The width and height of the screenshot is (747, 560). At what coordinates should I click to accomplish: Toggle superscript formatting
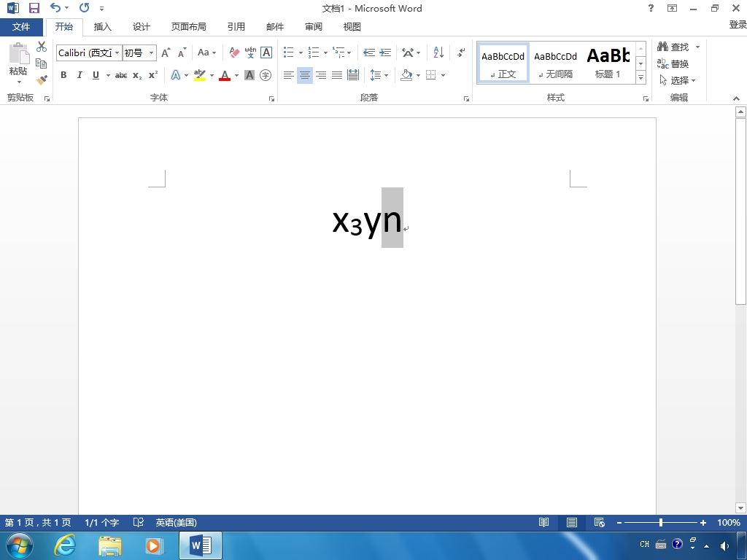click(153, 75)
